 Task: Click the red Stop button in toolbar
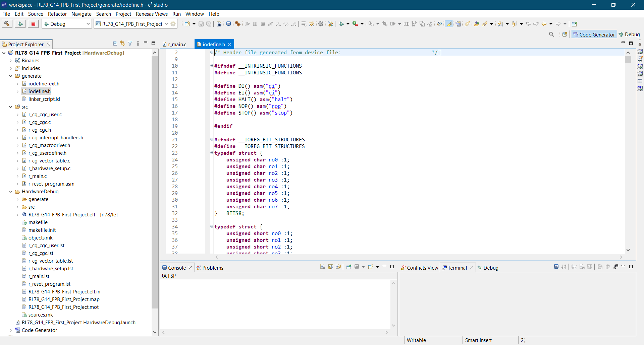click(33, 24)
